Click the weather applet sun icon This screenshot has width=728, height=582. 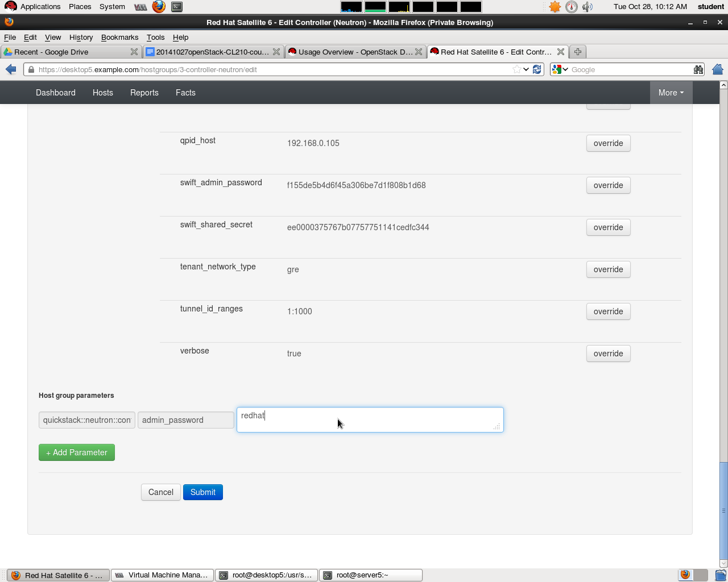pos(555,7)
